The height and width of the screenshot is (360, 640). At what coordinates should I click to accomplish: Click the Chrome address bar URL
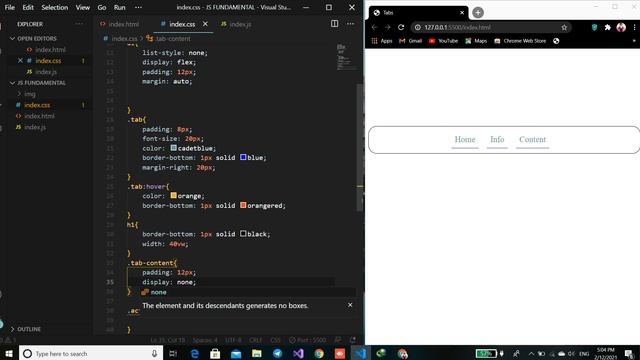coord(457,27)
